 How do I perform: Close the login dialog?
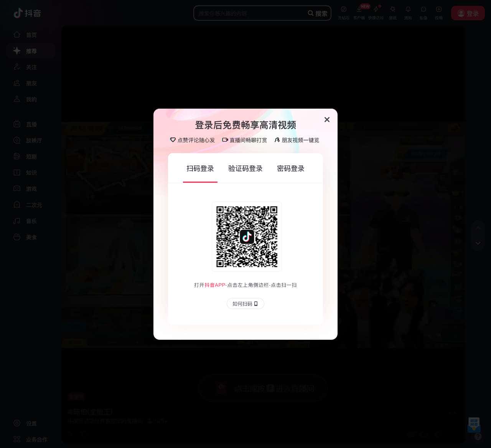point(327,119)
